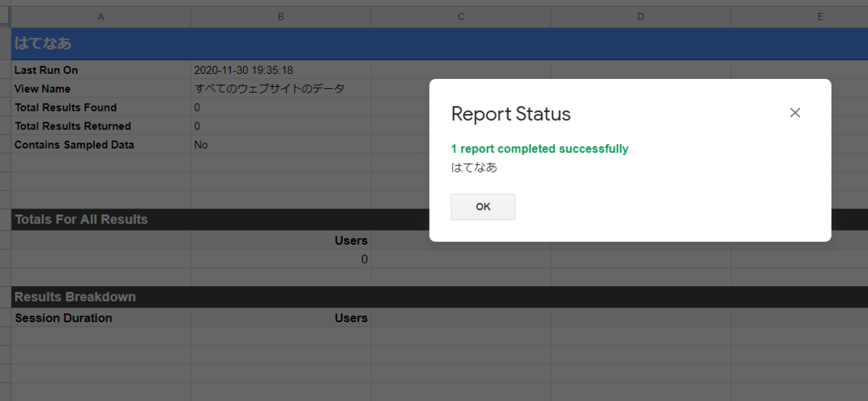Select the 'View Name' cell
Image resolution: width=868 pixels, height=401 pixels.
click(x=101, y=89)
